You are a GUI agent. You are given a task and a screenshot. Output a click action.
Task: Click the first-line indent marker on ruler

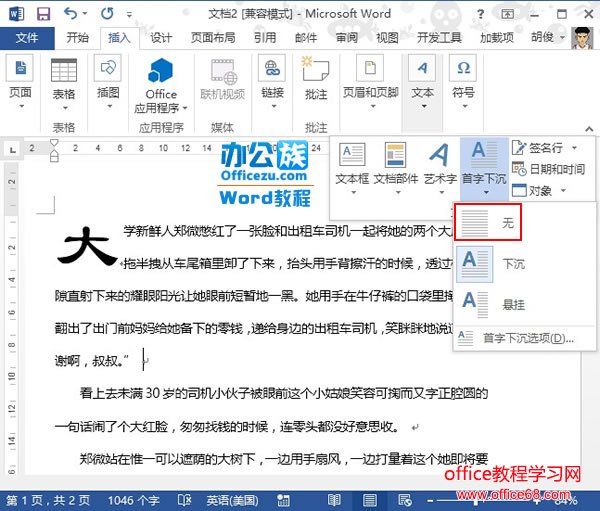(x=54, y=143)
